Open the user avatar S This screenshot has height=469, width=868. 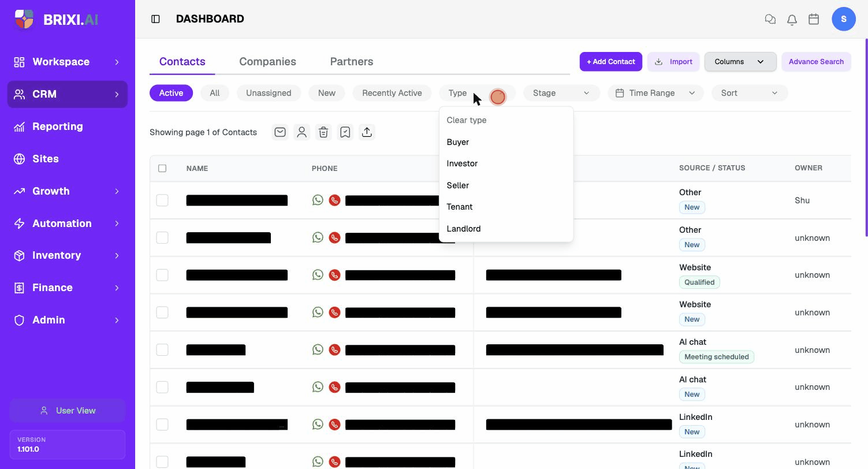(x=844, y=19)
